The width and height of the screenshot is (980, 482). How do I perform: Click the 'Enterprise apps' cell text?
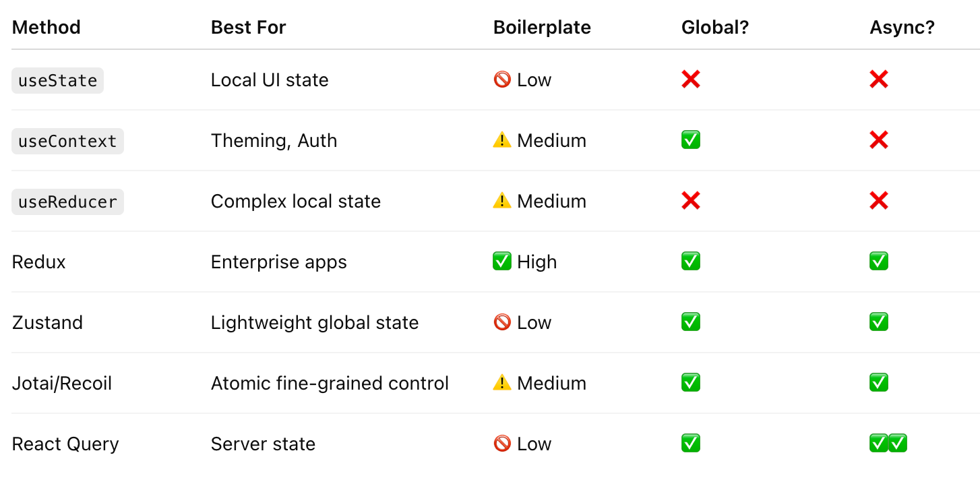click(278, 262)
